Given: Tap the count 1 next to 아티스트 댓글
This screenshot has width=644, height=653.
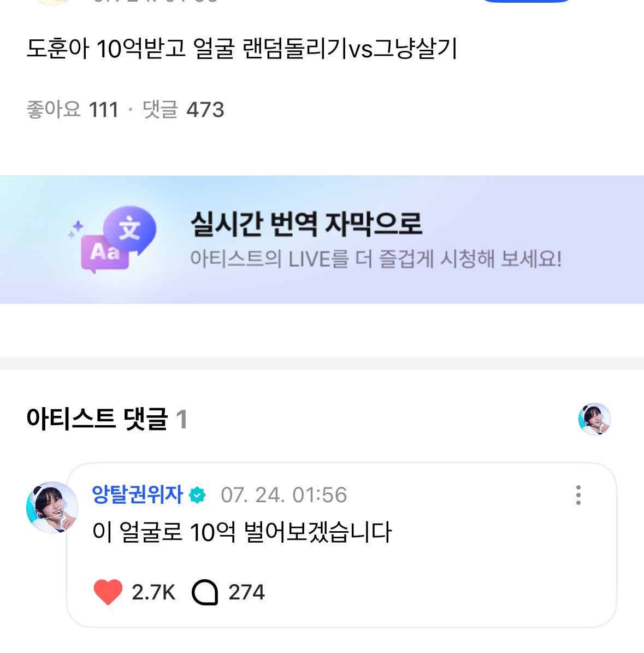Looking at the screenshot, I should tap(181, 420).
